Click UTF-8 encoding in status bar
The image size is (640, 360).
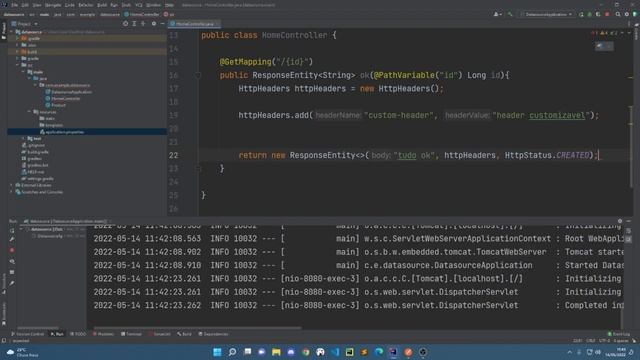tap(604, 340)
